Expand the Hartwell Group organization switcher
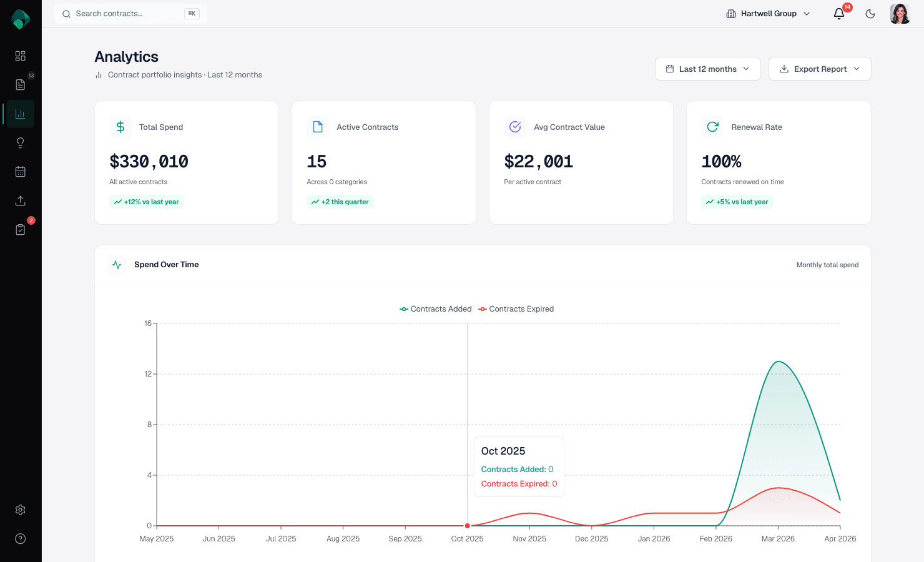 click(x=767, y=13)
